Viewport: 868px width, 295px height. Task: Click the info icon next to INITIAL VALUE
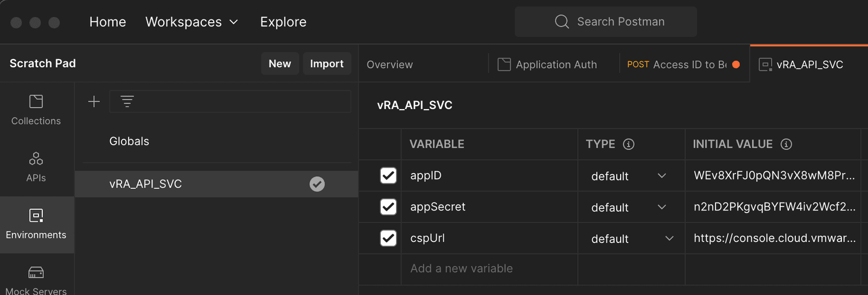coord(786,144)
